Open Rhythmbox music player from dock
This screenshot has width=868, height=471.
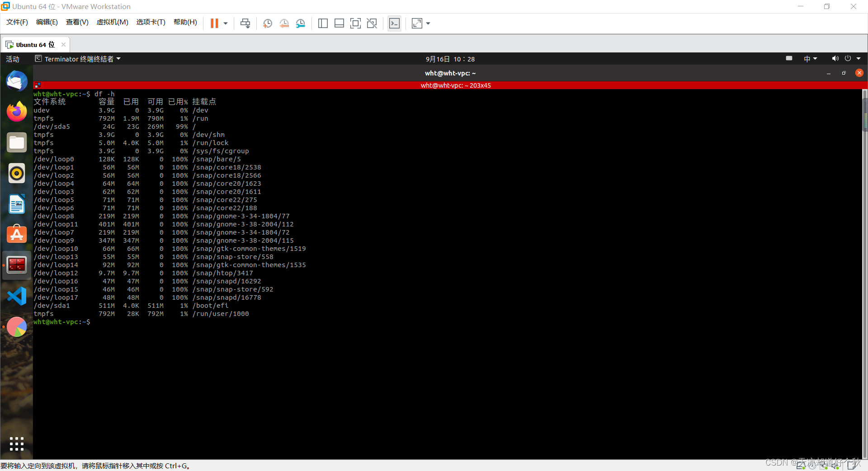point(17,173)
